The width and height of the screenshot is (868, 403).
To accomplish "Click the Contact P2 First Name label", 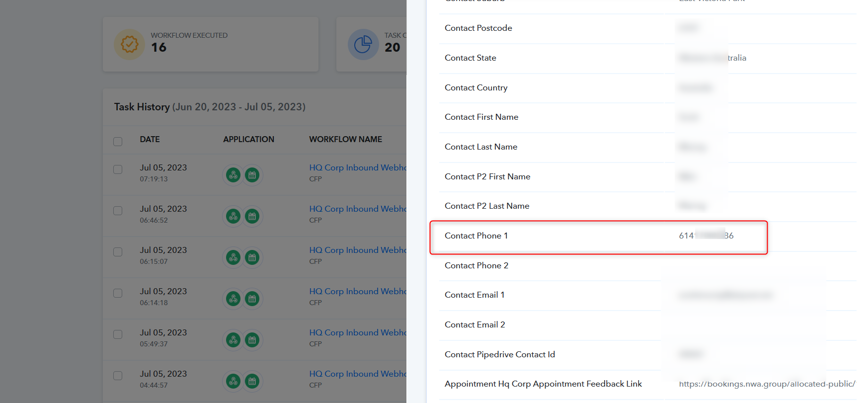I will [487, 177].
